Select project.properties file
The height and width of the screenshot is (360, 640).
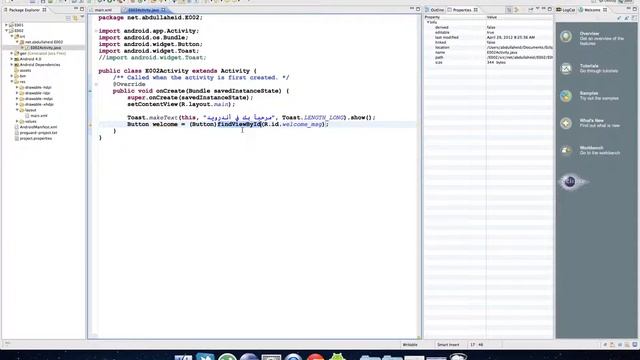(36, 138)
